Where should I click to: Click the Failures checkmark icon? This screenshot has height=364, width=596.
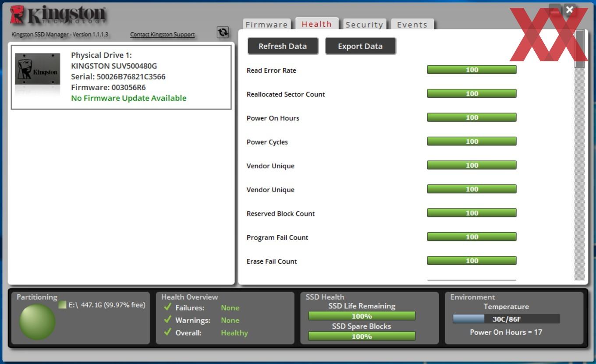coord(167,307)
